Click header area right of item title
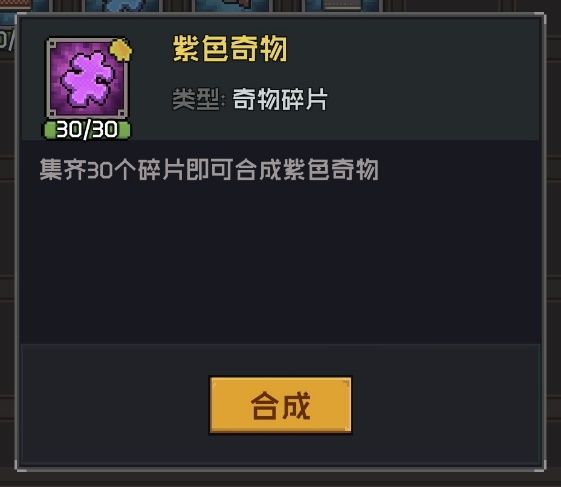Image resolution: width=561 pixels, height=487 pixels. [411, 49]
